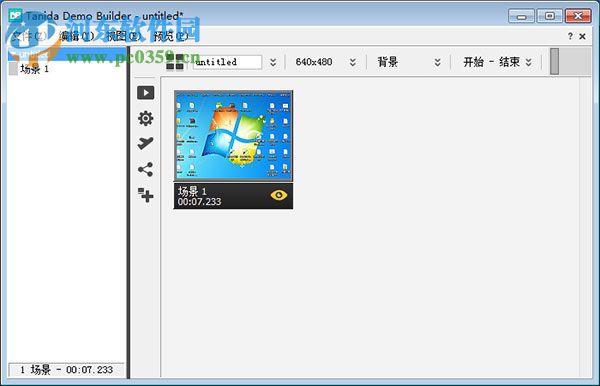
Task: Click the 开始 - 结束 label
Action: pos(491,62)
